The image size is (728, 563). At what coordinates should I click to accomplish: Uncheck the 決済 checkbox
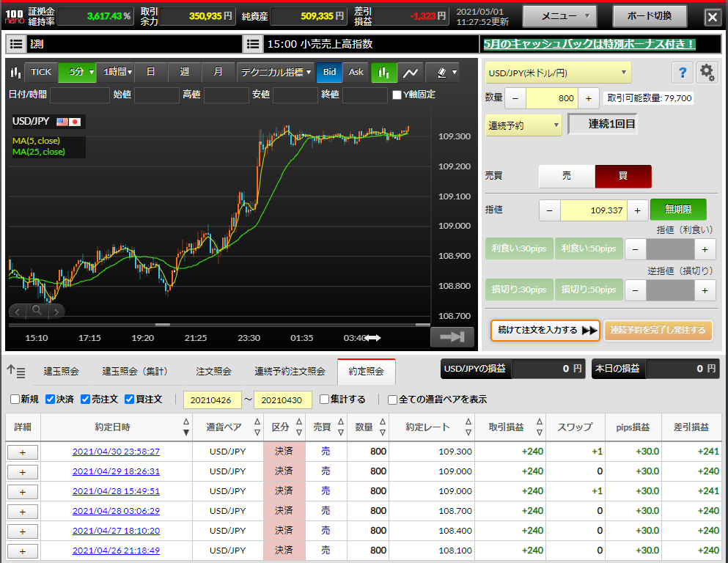[x=50, y=400]
